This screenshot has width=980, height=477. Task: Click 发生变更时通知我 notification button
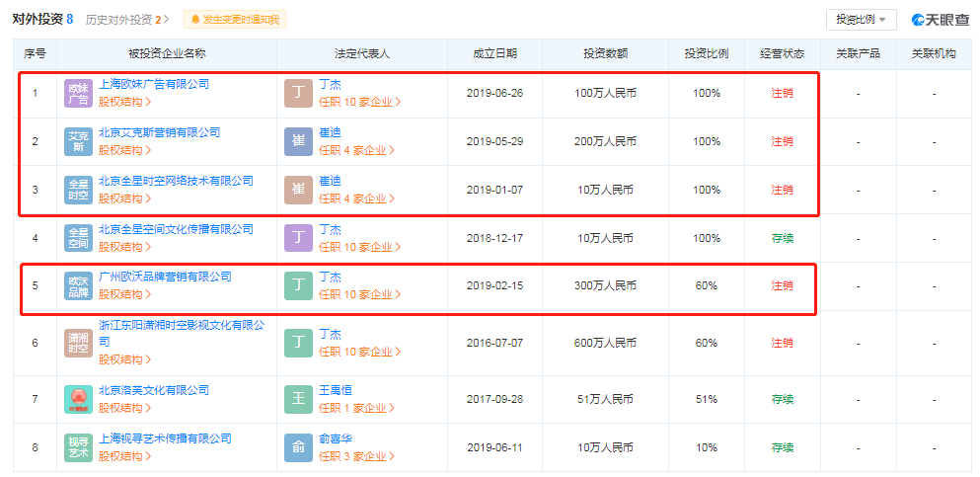pos(234,20)
